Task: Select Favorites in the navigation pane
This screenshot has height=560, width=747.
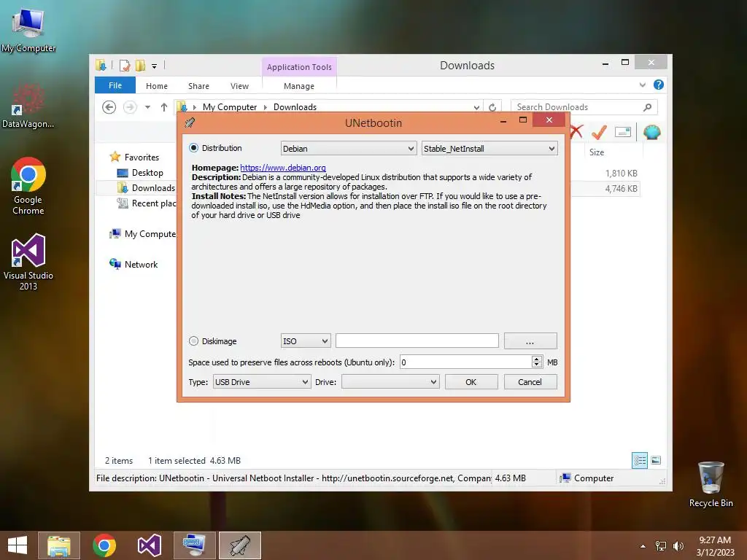Action: click(x=142, y=157)
